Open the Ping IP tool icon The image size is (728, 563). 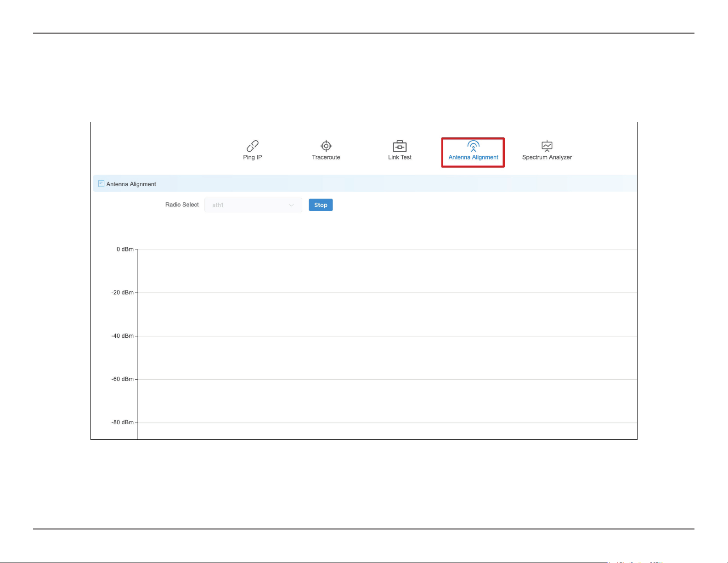[x=253, y=146]
